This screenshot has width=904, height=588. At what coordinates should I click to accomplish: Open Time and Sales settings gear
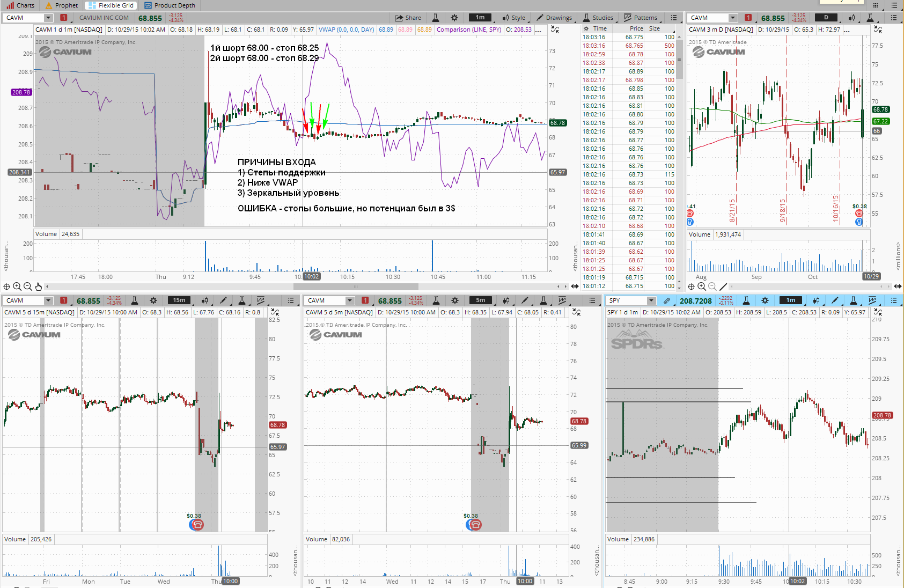point(586,28)
